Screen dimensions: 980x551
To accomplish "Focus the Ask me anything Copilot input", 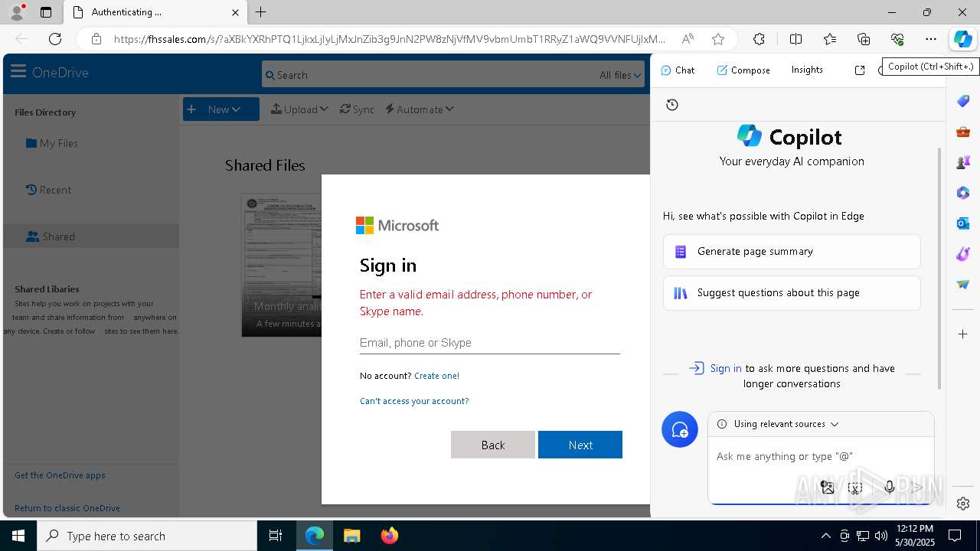I will (821, 456).
